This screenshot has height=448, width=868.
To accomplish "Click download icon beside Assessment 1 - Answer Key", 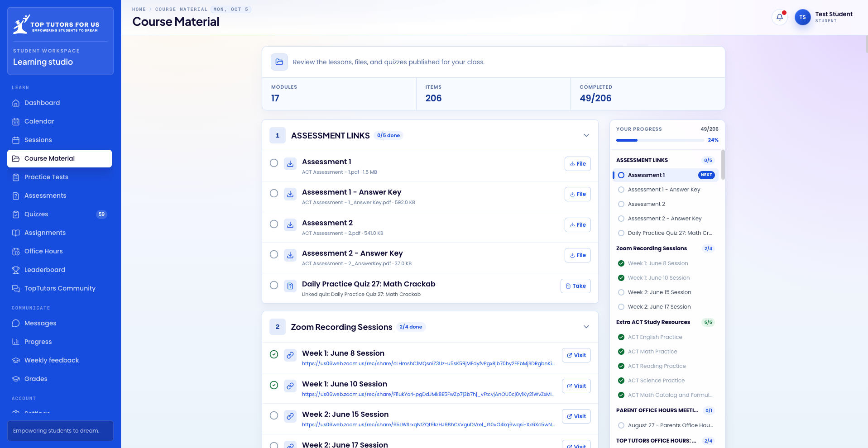I will pos(290,194).
